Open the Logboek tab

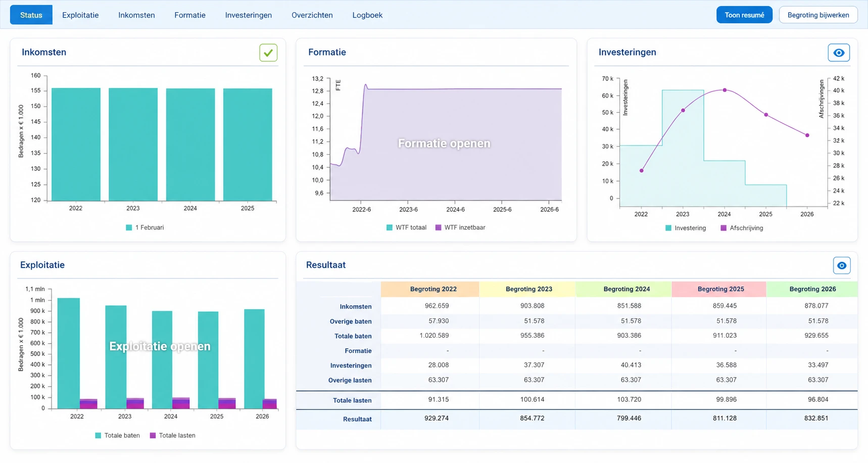pyautogui.click(x=367, y=15)
